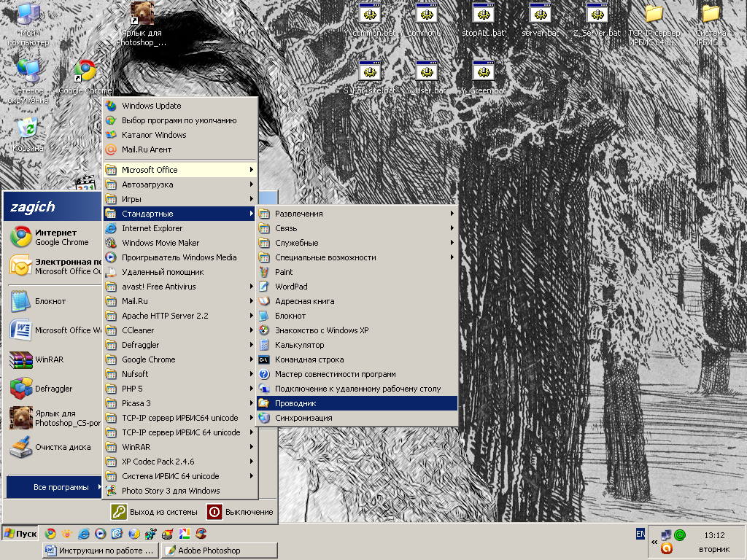This screenshot has width=747, height=560.
Task: Click orange avast tray icon
Action: 667,548
